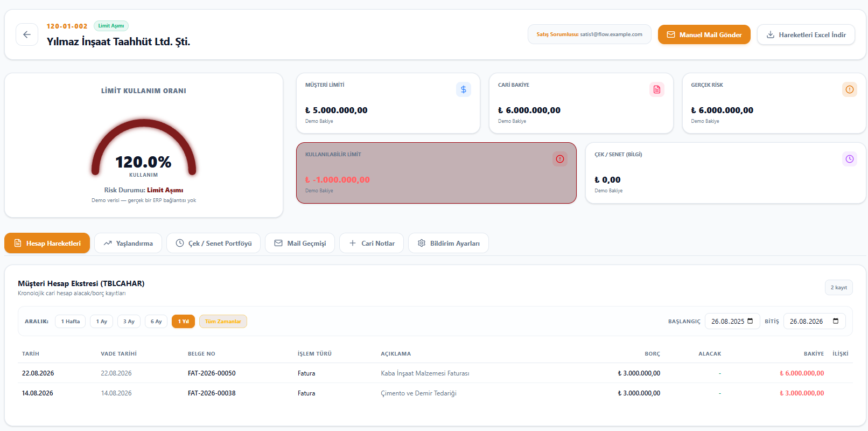Screen dimensions: 868x431
Task: Click the Bitiş date field
Action: [814, 321]
